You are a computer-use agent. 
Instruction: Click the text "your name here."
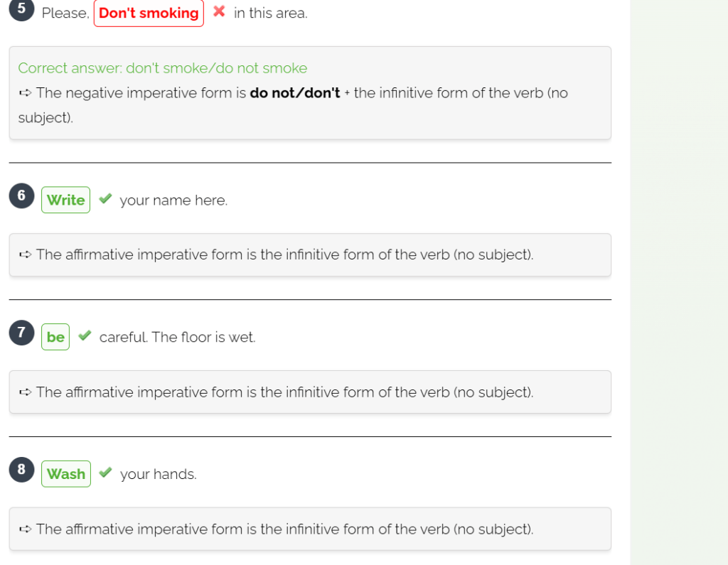pyautogui.click(x=173, y=200)
